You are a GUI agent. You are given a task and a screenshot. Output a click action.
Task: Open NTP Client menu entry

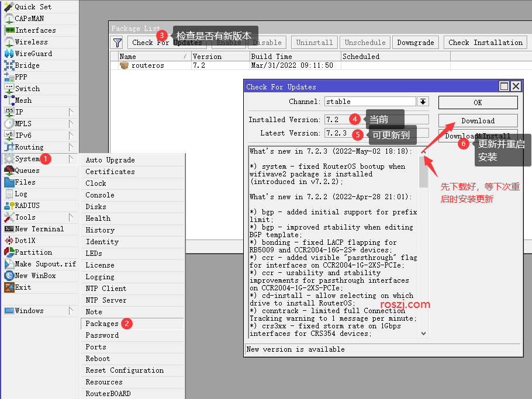pyautogui.click(x=133, y=289)
